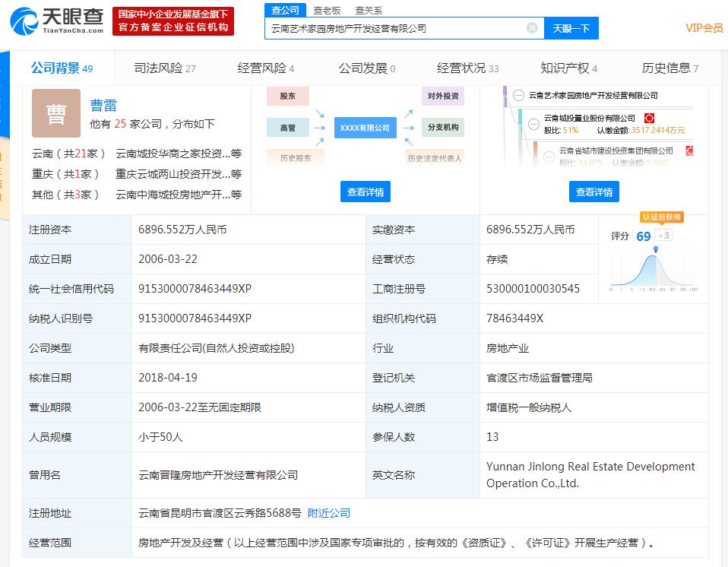Click the 云南省城市建设投资集团有限公司 name
728x567 pixels.
616,151
